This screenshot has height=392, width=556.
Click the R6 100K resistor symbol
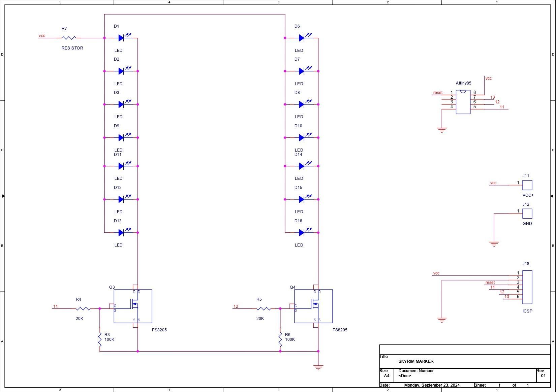coord(280,340)
